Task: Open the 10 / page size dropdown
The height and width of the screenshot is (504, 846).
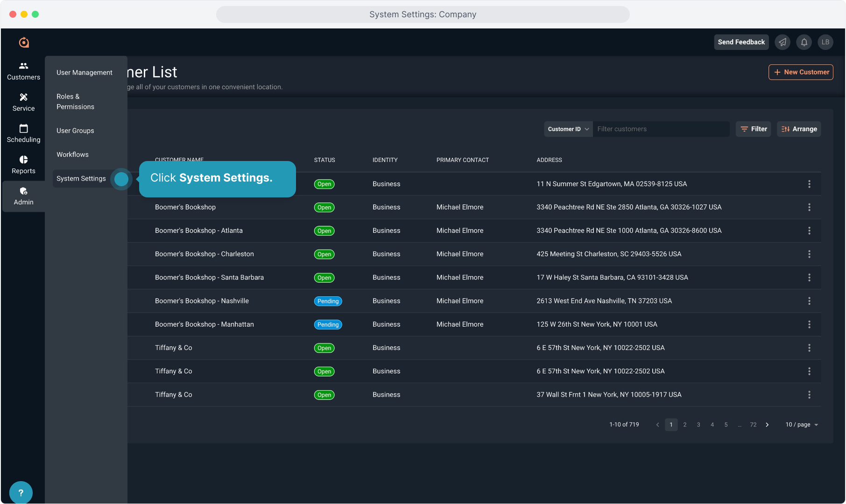Action: click(802, 425)
